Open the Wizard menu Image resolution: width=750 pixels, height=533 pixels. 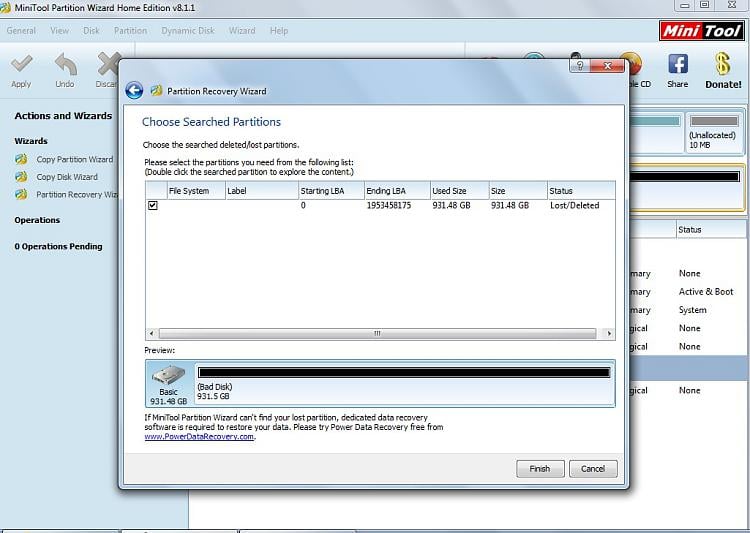[x=242, y=31]
